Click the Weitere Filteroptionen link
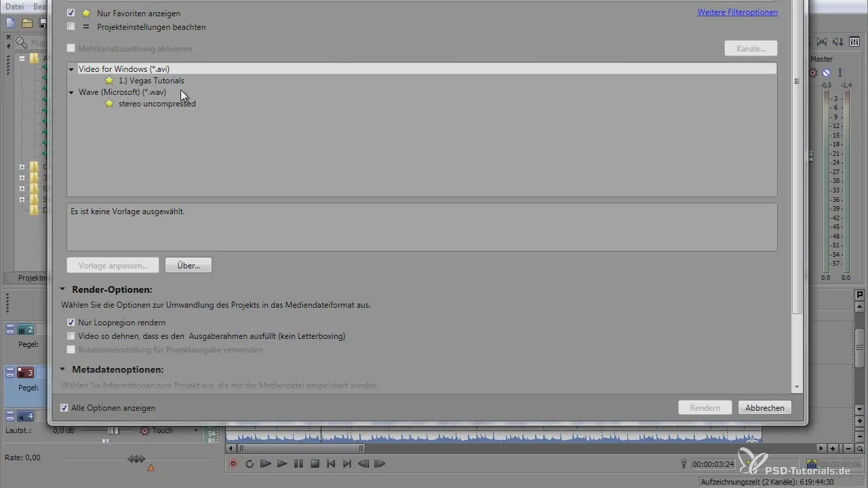This screenshot has width=868, height=488. [x=737, y=12]
